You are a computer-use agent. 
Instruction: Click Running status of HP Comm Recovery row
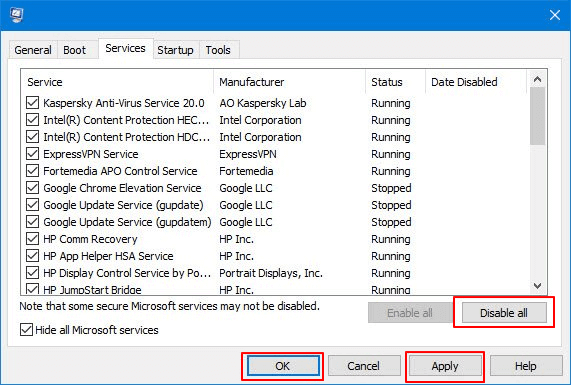tap(391, 239)
